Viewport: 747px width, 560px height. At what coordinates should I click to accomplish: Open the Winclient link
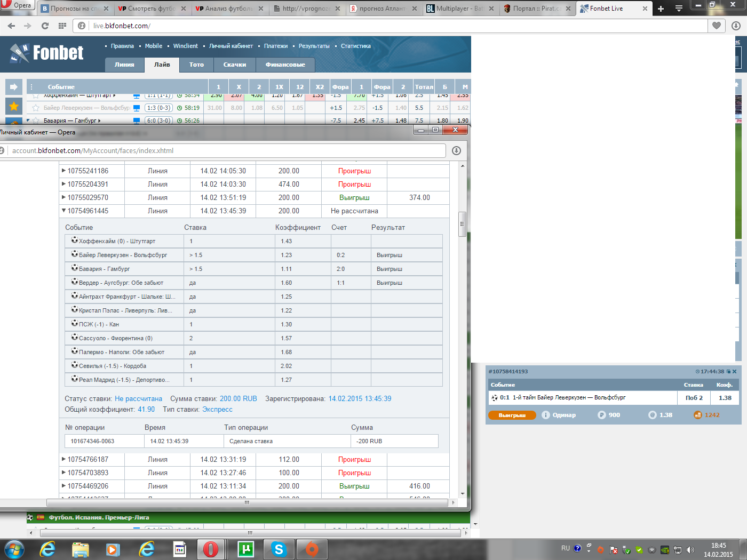point(186,46)
